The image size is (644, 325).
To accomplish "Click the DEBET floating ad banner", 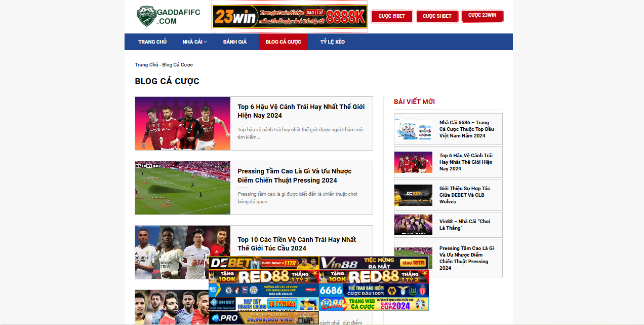I will click(x=264, y=263).
